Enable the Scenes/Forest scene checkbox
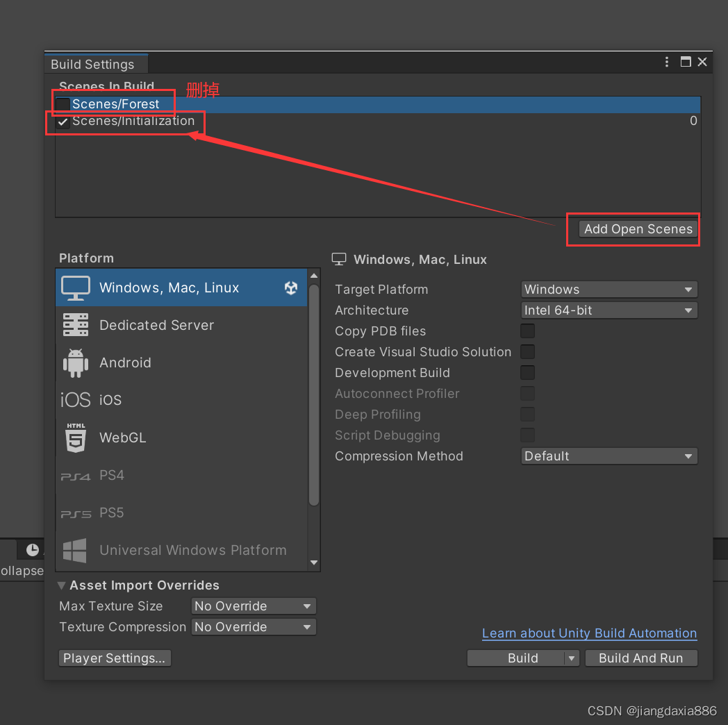Image resolution: width=728 pixels, height=725 pixels. [63, 104]
